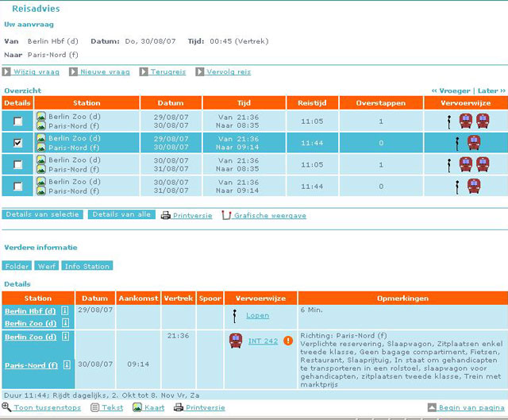The width and height of the screenshot is (508, 420).
Task: Uncheck the selected second connection checkbox
Action: point(17,143)
